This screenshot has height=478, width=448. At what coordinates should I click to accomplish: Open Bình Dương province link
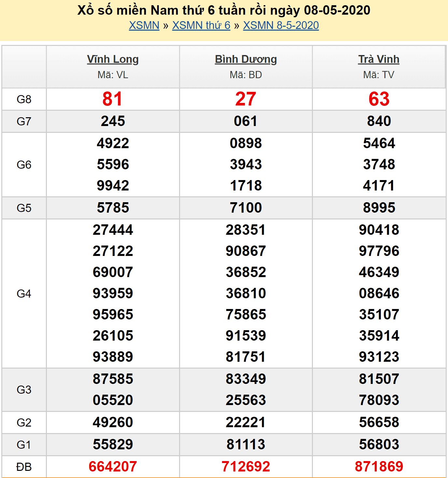click(246, 59)
